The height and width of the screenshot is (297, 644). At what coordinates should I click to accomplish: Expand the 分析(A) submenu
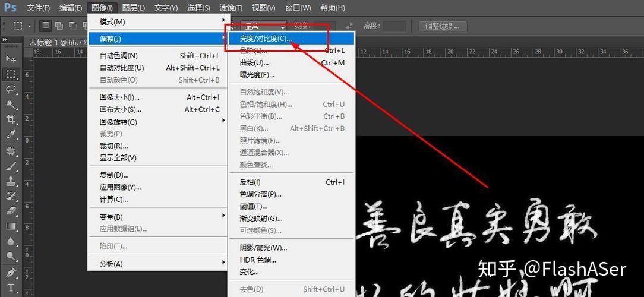[157, 264]
